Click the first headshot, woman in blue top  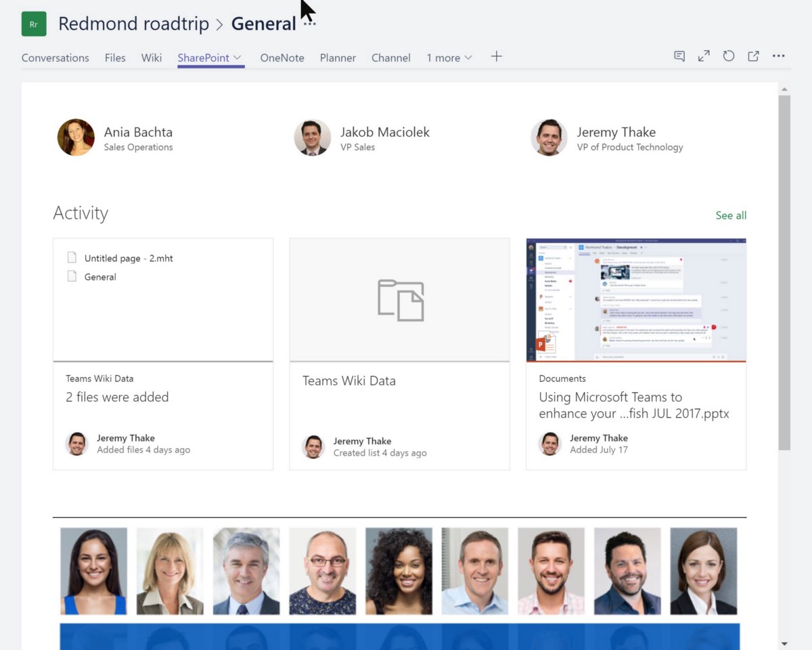tap(93, 571)
